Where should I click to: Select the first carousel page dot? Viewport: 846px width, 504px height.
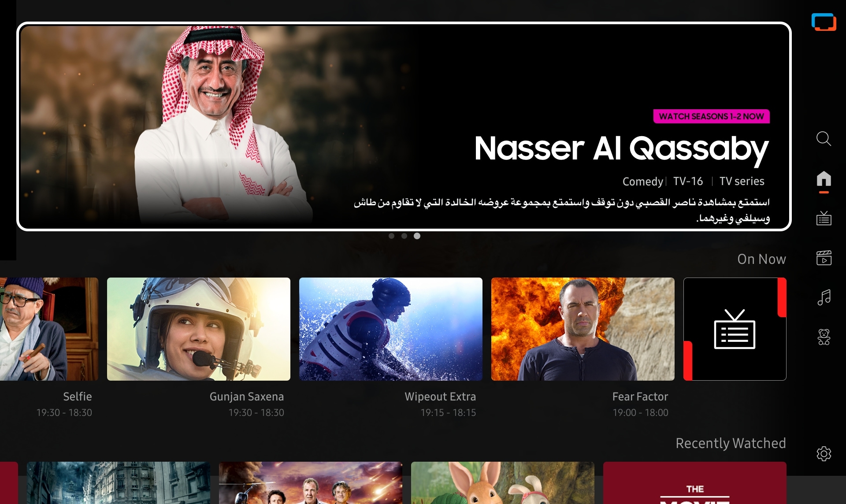tap(391, 236)
